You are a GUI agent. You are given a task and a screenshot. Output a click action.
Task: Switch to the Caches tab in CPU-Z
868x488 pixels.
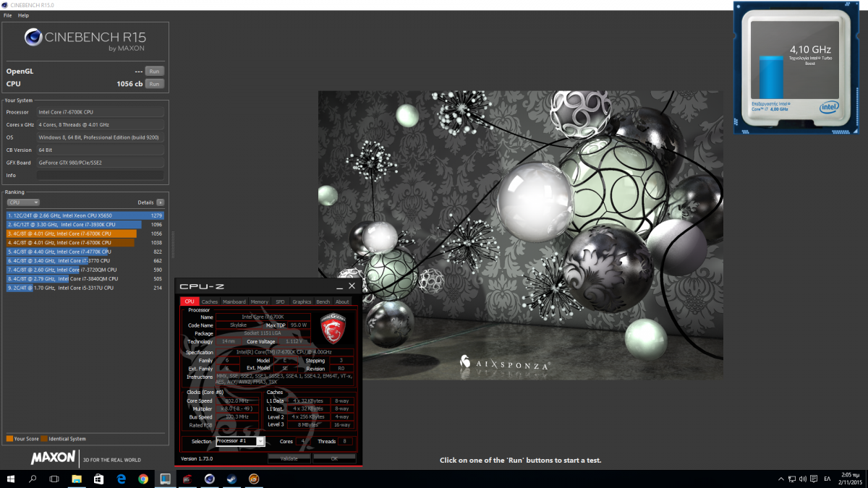point(210,301)
